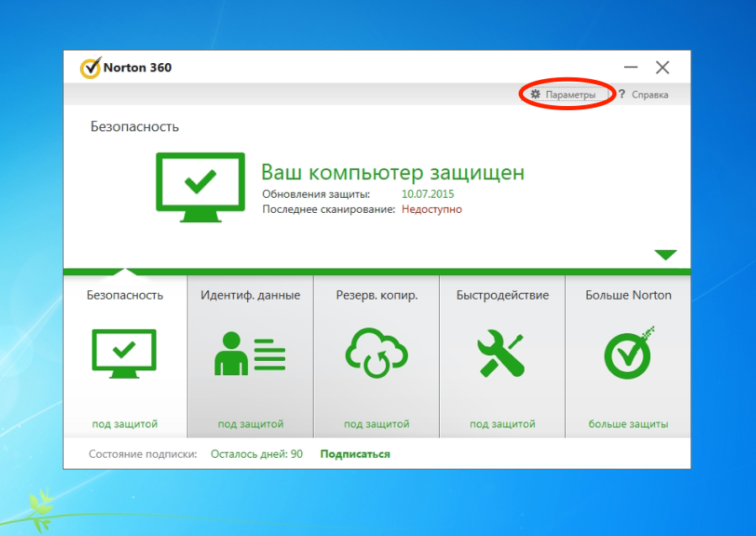Click the Identity person-with-lines icon
Image resolution: width=756 pixels, height=536 pixels.
pyautogui.click(x=250, y=353)
